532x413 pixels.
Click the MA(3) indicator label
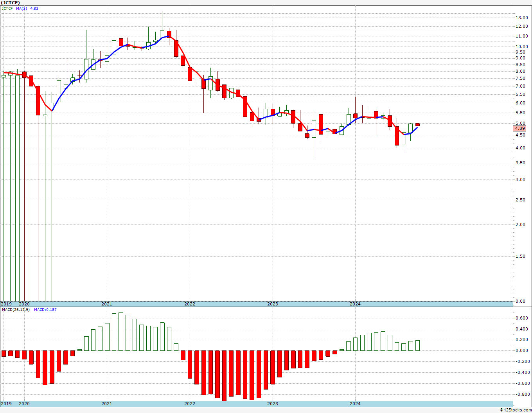tap(22, 8)
